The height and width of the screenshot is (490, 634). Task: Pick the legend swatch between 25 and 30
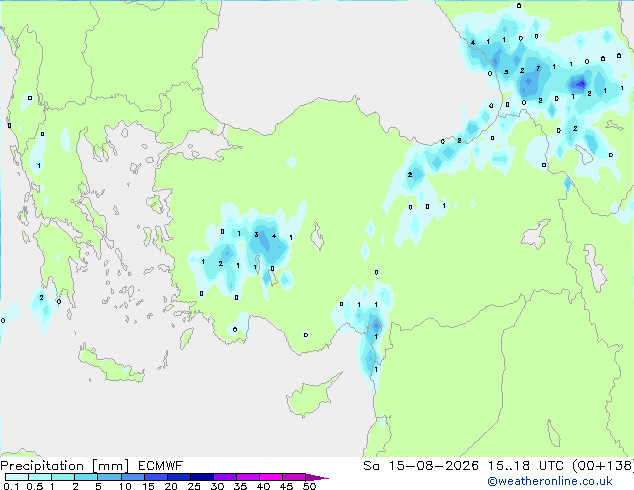click(201, 477)
